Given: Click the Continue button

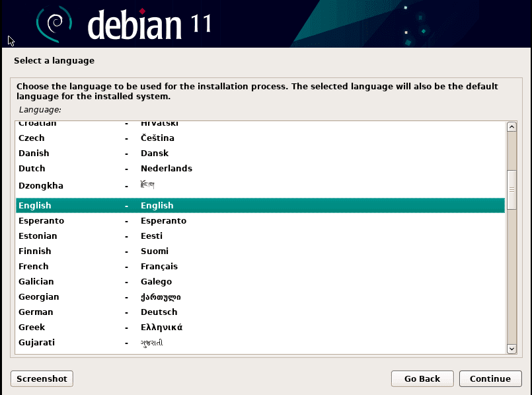Looking at the screenshot, I should pos(490,378).
